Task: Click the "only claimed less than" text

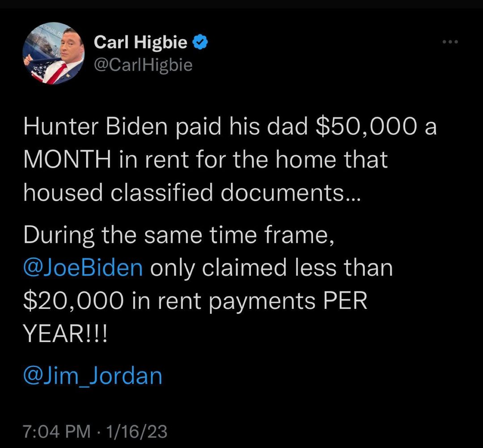Action: 271,268
